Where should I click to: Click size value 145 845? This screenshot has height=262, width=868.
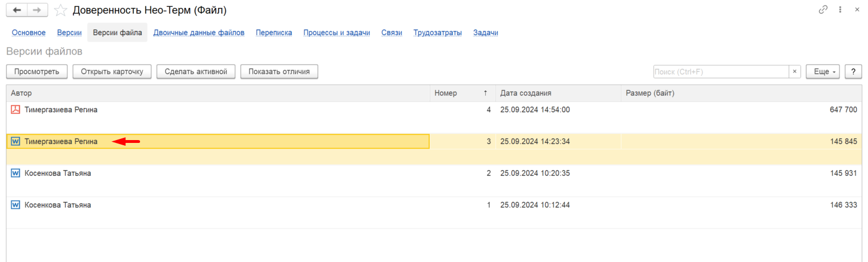843,142
